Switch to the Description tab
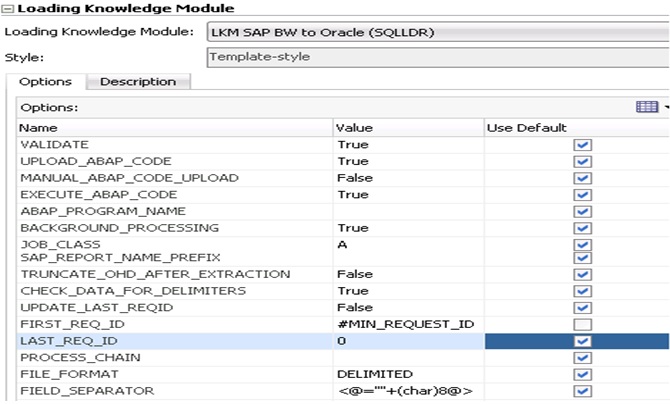Viewport: 670px width, 404px height. tap(138, 82)
